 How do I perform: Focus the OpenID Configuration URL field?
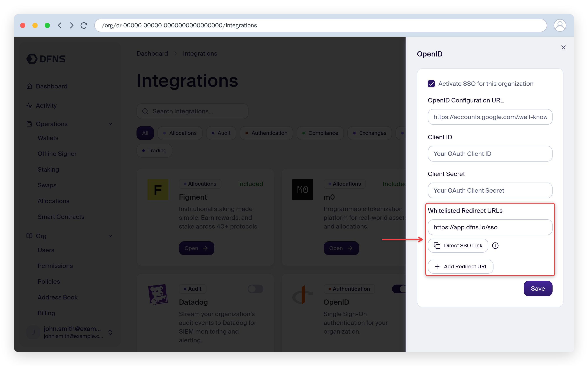(x=490, y=117)
